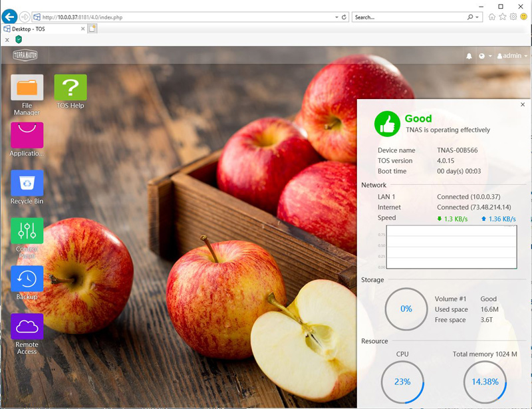The height and width of the screenshot is (409, 532).
Task: Click LAN 1 Connected (10.0.0.37) text
Action: [469, 197]
